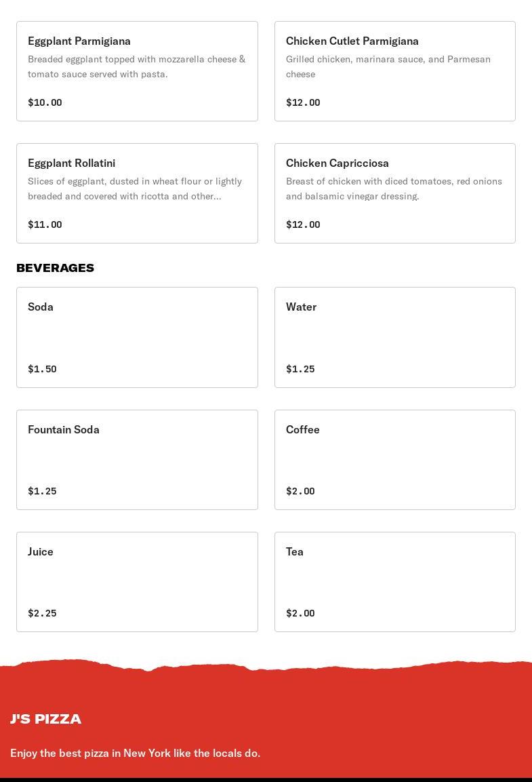
Task: Open the Eggplant Parmigiana menu card
Action: 137,71
